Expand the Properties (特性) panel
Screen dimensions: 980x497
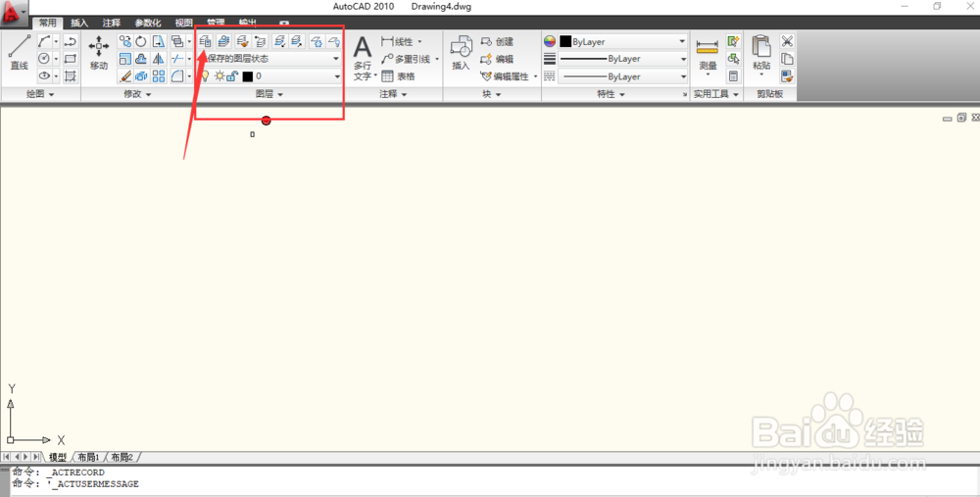[612, 94]
